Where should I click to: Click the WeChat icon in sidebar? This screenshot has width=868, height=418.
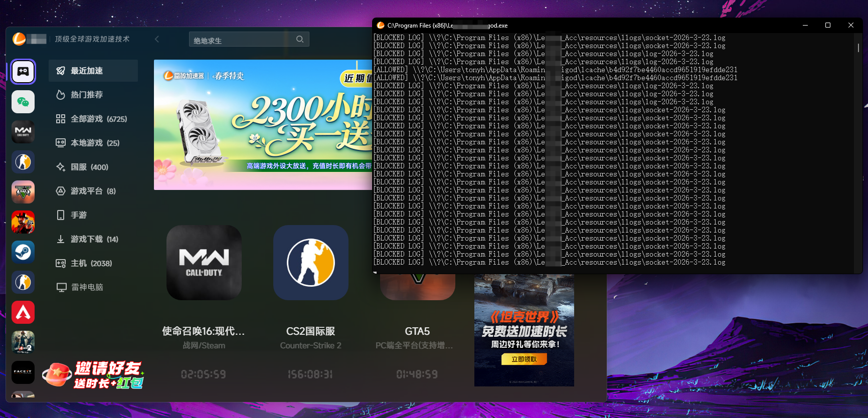(x=23, y=102)
